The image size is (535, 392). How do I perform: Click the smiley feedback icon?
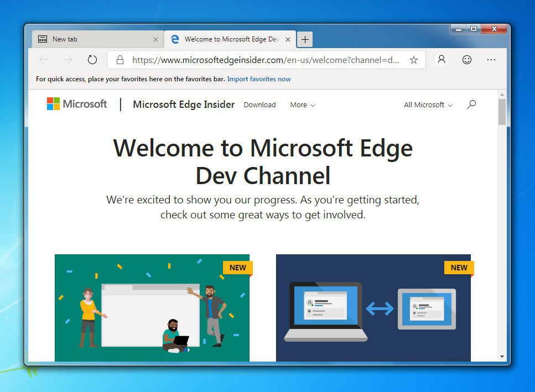467,60
